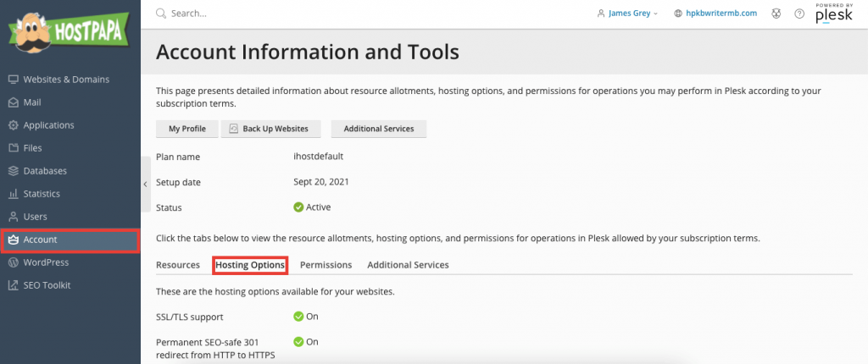Go to Databases
The height and width of the screenshot is (364, 868).
coord(70,171)
